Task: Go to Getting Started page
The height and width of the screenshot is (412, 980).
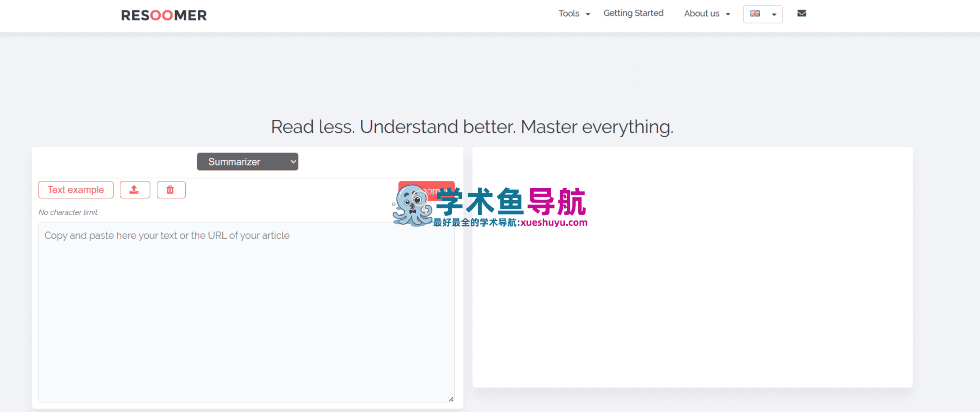Action: point(633,13)
